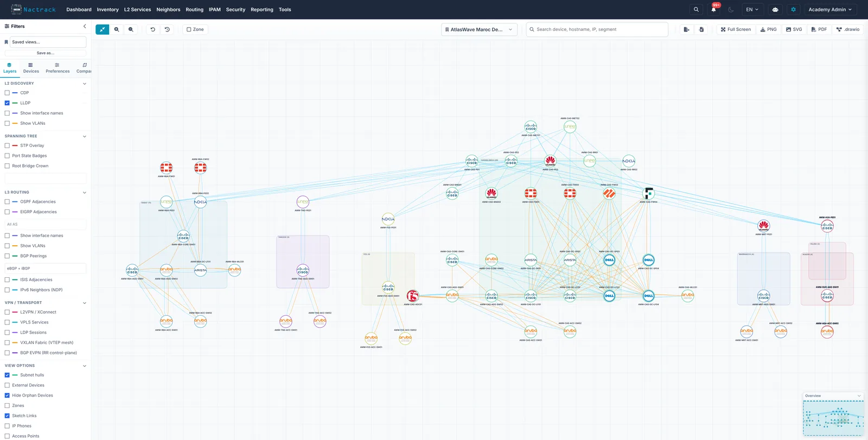The width and height of the screenshot is (868, 440).
Task: Zoom out of the topology map
Action: point(131,29)
